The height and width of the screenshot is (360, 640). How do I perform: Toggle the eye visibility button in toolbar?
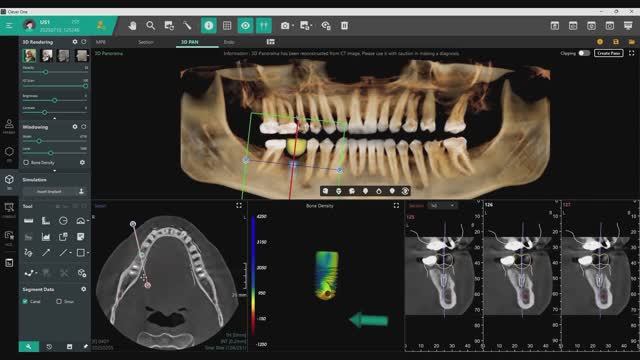(245, 26)
